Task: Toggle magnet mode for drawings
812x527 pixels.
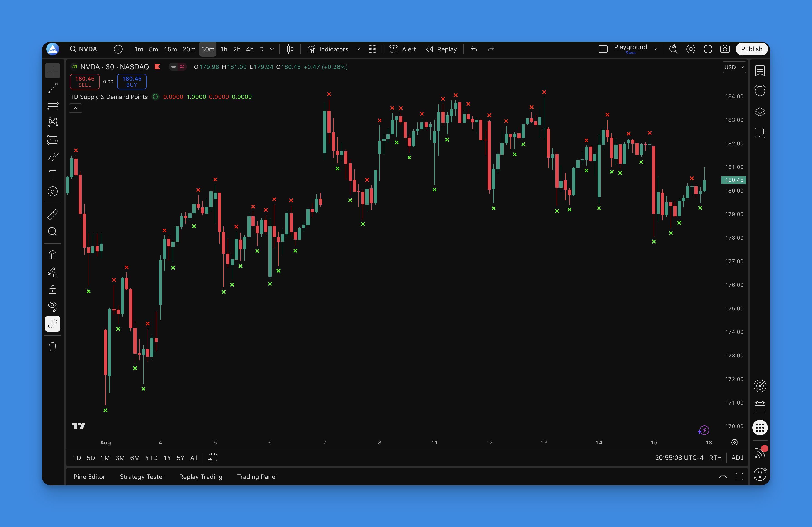Action: coord(53,255)
